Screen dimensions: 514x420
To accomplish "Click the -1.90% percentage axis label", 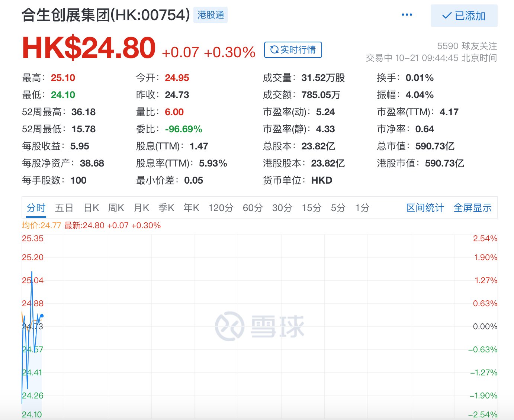I will [483, 395].
